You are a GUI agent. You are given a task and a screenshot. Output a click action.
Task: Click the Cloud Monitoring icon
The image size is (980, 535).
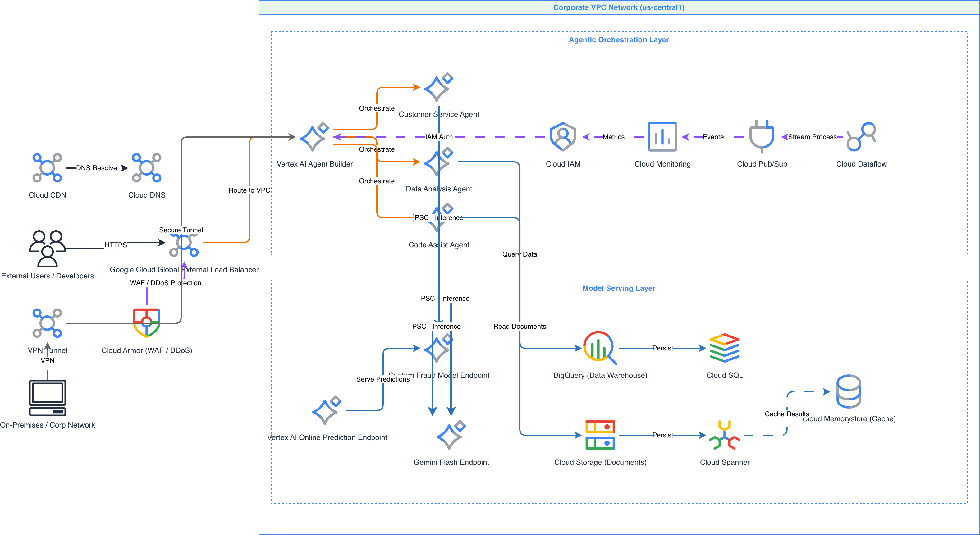coord(662,137)
